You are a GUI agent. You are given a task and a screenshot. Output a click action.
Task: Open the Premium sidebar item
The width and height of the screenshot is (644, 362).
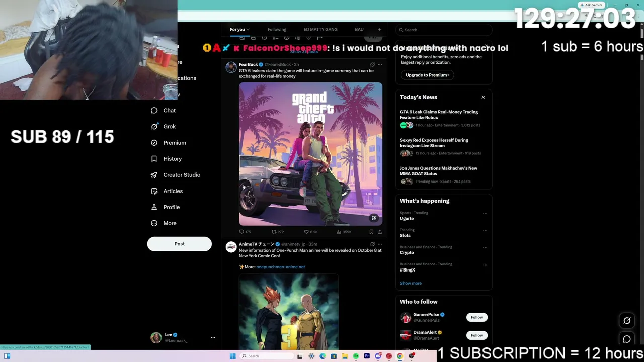pyautogui.click(x=168, y=143)
